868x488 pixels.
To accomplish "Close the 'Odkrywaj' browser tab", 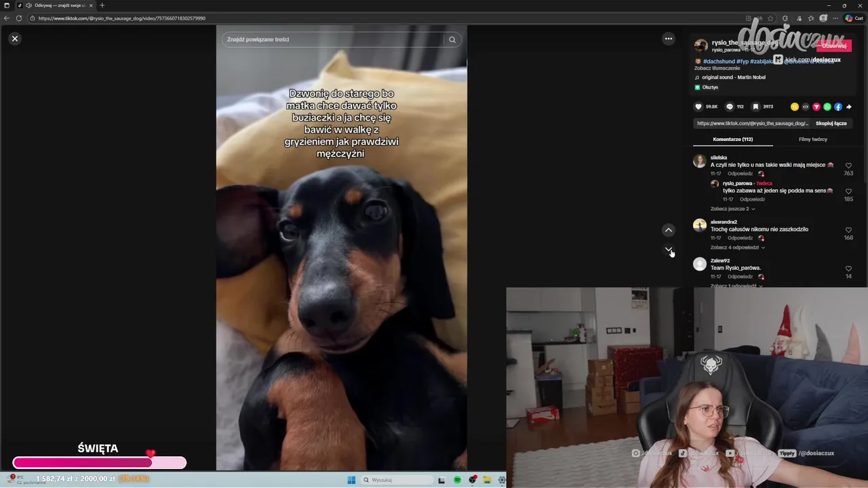I will [91, 5].
